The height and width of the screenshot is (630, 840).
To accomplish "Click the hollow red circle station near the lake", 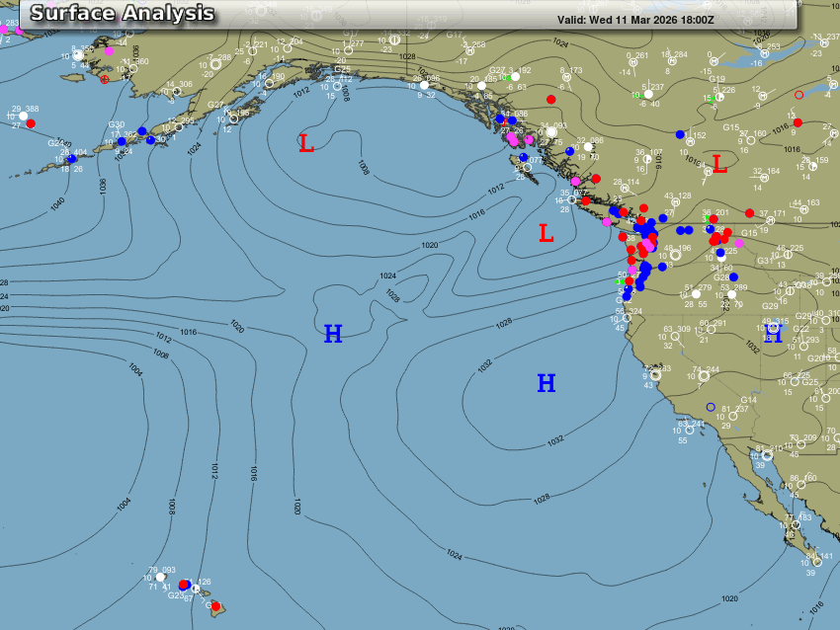I will 798,95.
